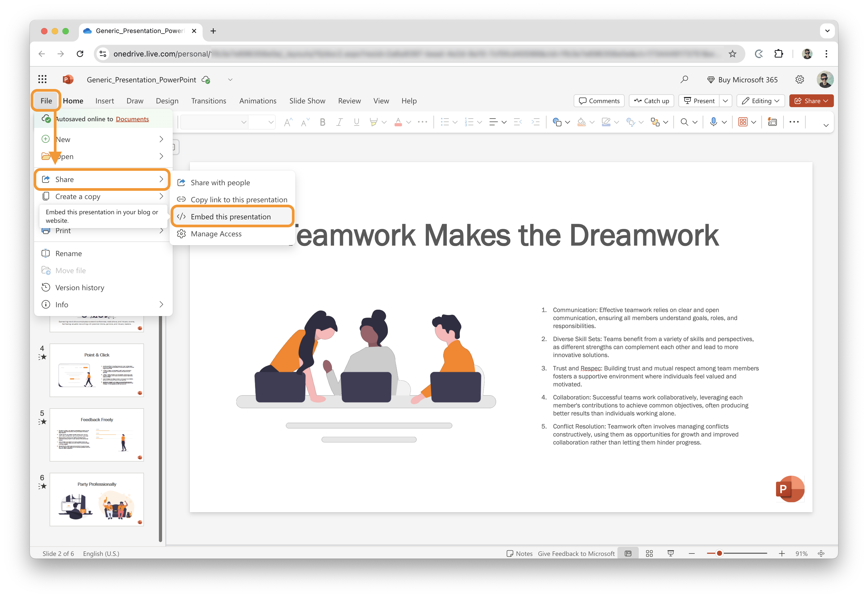Switch to the Transitions tab
This screenshot has height=598, width=868.
click(209, 101)
